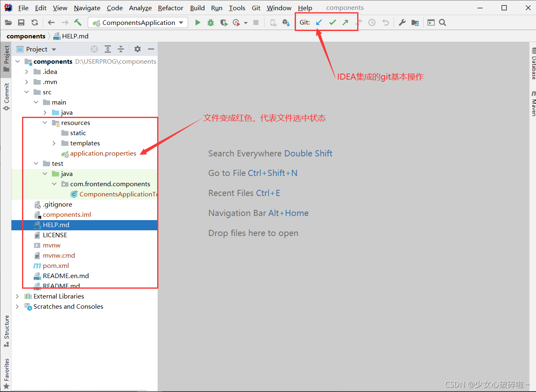
Task: Open the Analyze menu
Action: tap(140, 8)
